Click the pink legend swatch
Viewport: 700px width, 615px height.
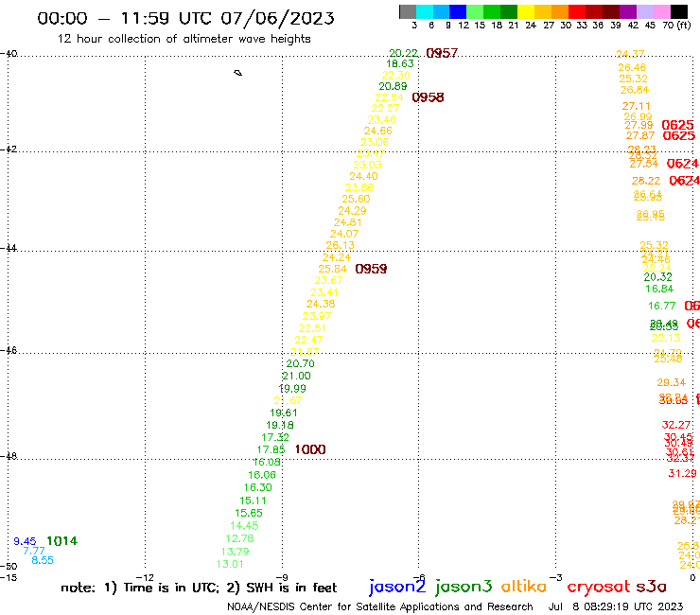[661, 11]
